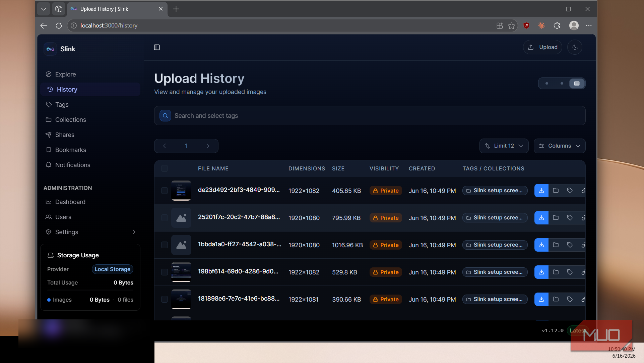The image size is (644, 363).
Task: Open browser profile avatar
Action: (574, 25)
